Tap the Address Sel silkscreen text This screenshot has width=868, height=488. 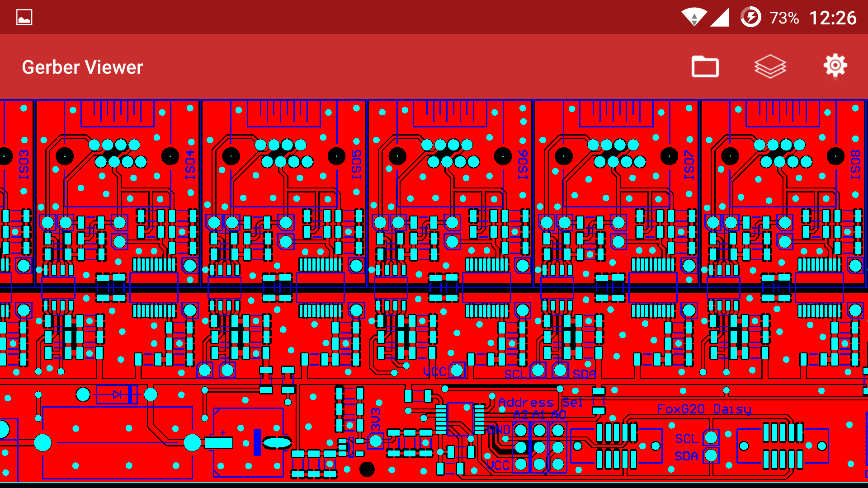tap(540, 402)
